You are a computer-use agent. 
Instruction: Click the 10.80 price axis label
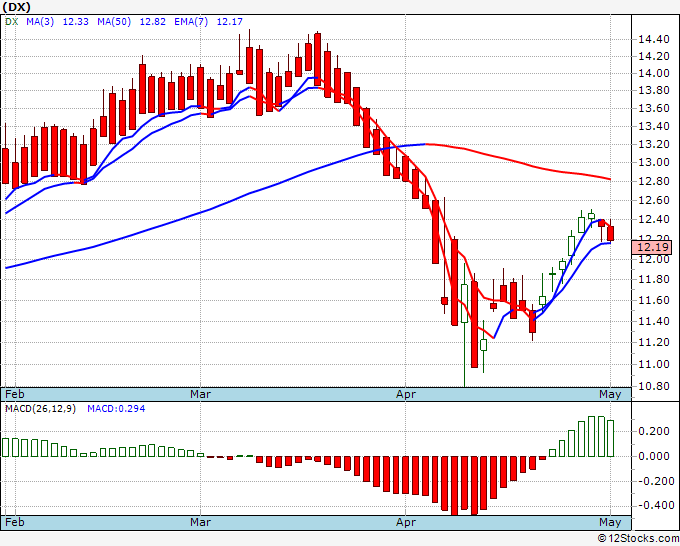pyautogui.click(x=654, y=386)
